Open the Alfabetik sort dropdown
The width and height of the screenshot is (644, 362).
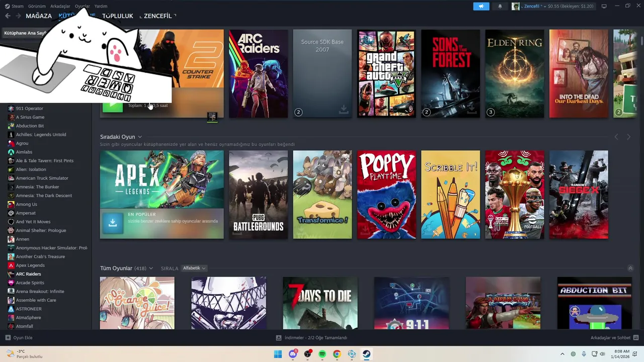194,268
